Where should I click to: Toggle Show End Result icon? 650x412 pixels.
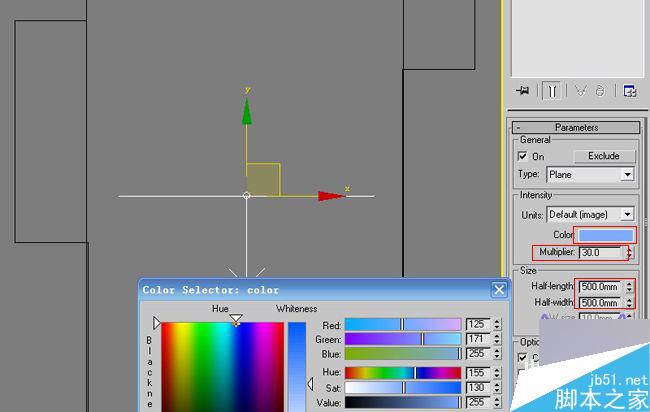pos(552,91)
